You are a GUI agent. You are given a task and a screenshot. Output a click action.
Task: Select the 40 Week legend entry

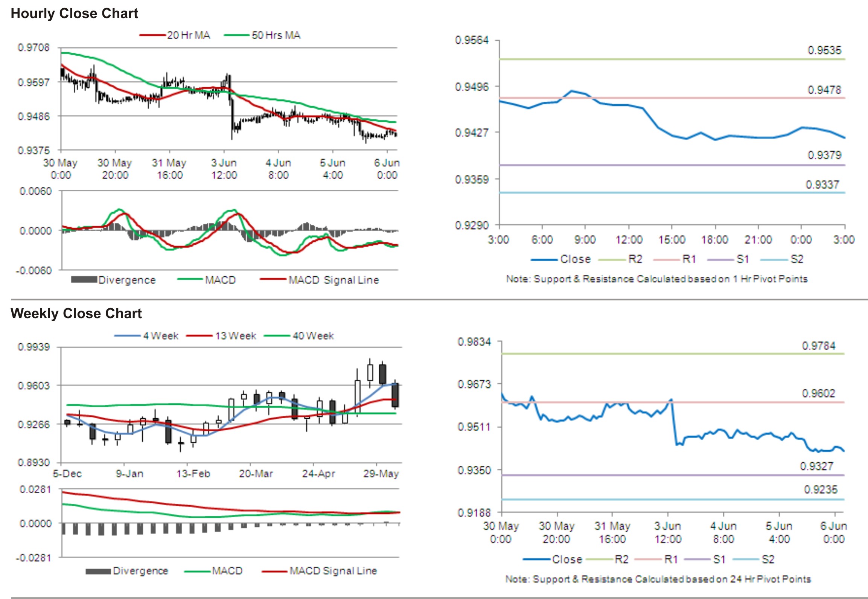click(x=299, y=336)
